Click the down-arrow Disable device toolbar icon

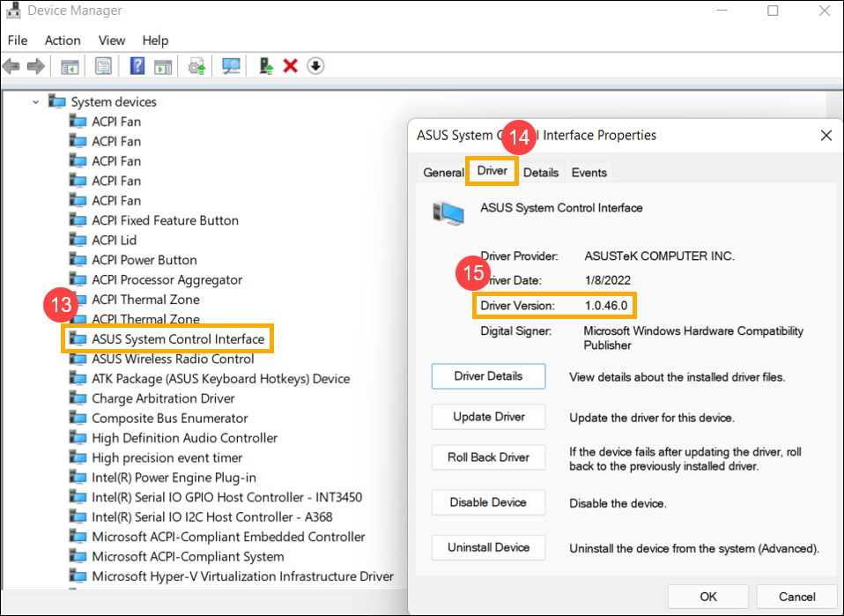pos(315,66)
